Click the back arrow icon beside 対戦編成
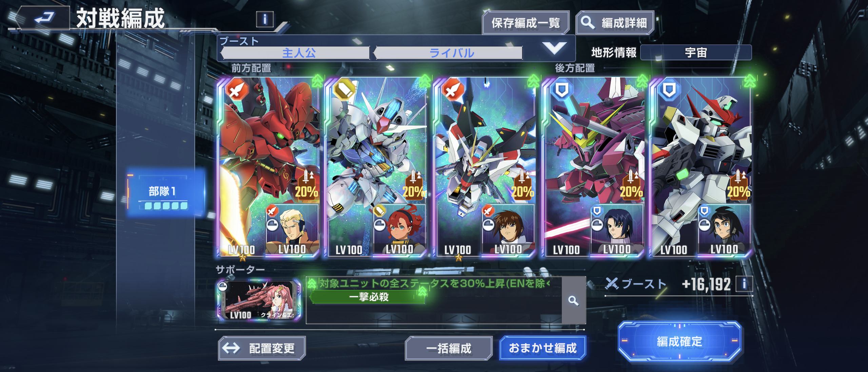The width and height of the screenshot is (868, 372). point(44,17)
